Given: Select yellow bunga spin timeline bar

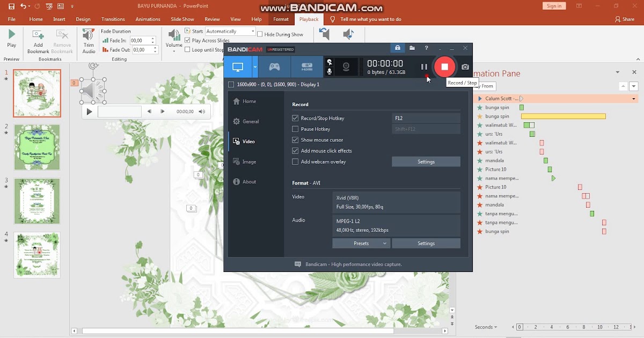Looking at the screenshot, I should 563,116.
